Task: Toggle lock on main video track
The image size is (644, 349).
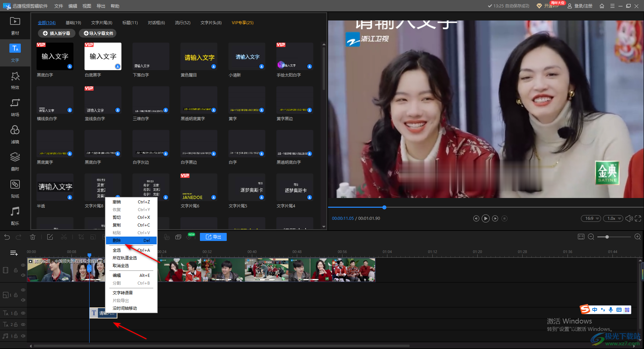Action: pos(15,270)
